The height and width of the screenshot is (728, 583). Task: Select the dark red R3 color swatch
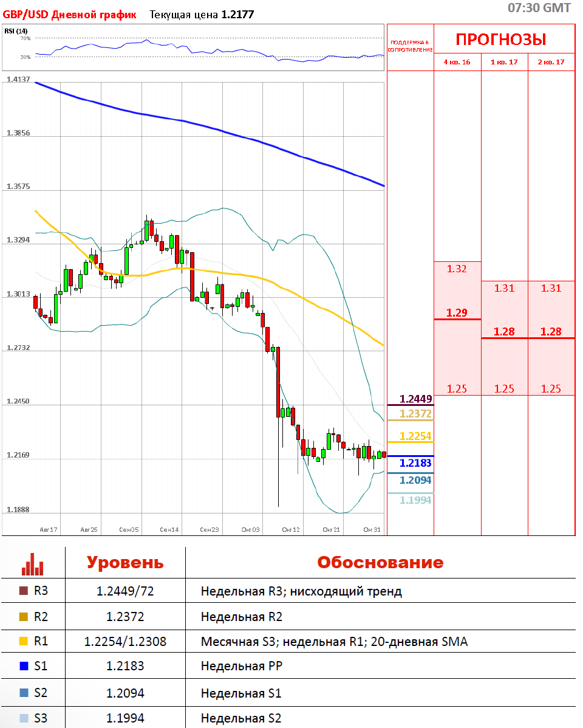tap(24, 591)
